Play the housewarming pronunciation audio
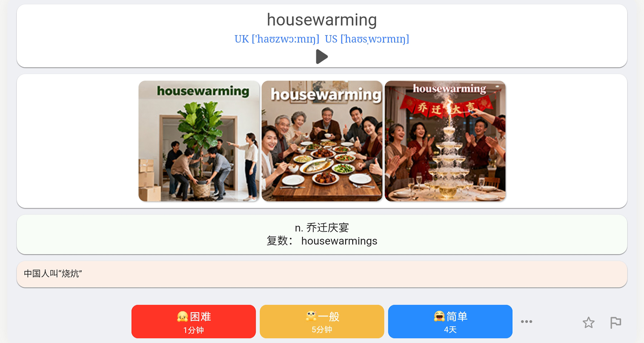Image resolution: width=644 pixels, height=343 pixels. (322, 56)
